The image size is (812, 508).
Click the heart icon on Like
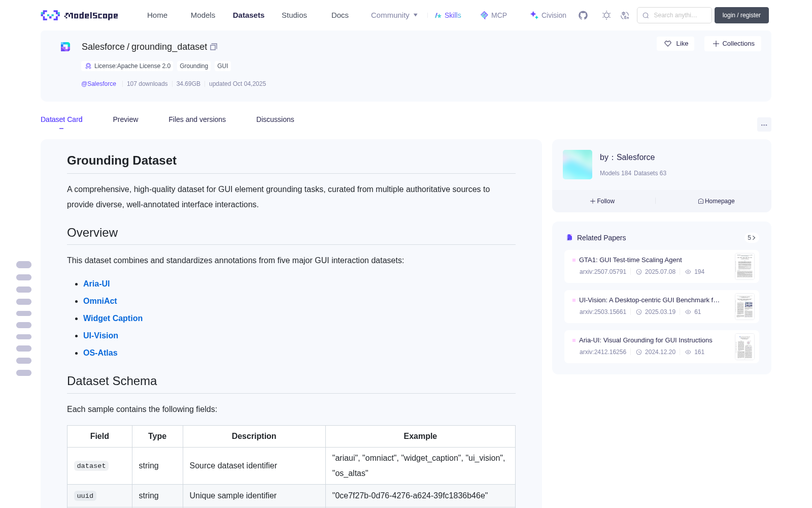[668, 44]
